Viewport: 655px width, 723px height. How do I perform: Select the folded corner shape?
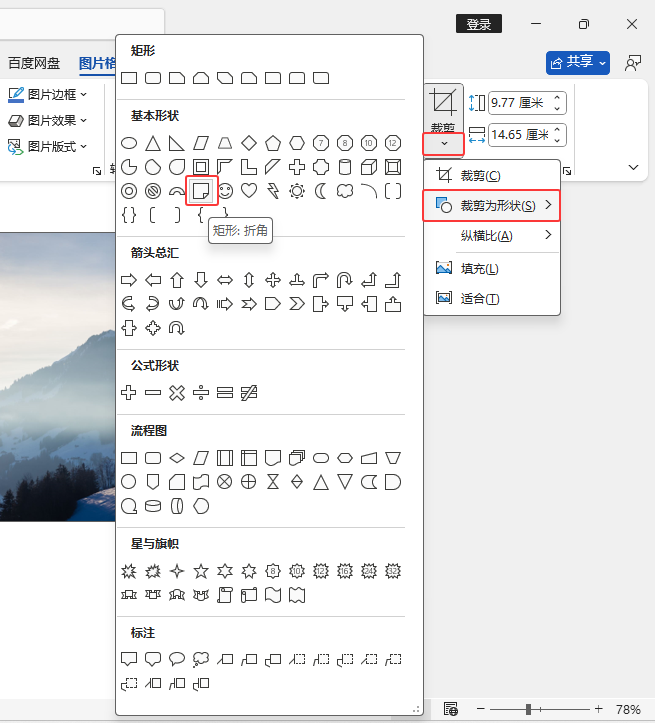point(201,190)
